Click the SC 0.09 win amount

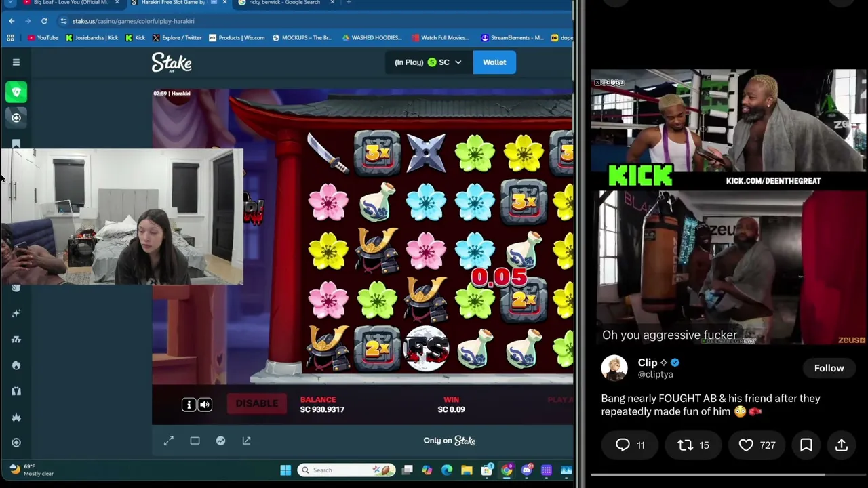(x=451, y=409)
